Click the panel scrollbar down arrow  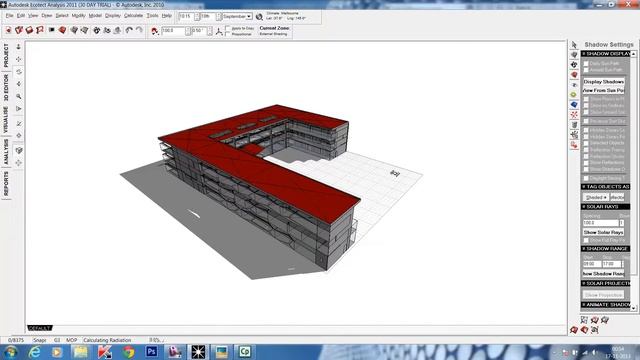633,308
